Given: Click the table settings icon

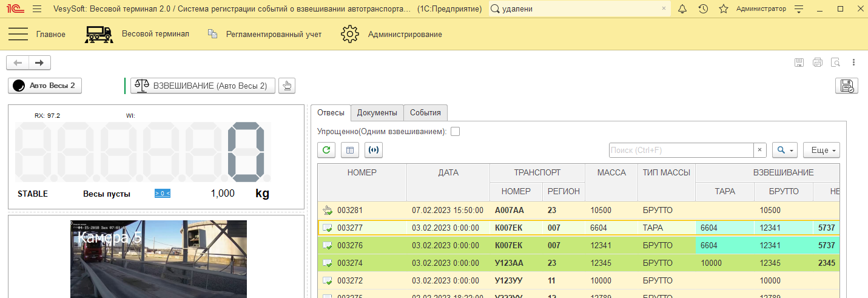Looking at the screenshot, I should coord(350,150).
